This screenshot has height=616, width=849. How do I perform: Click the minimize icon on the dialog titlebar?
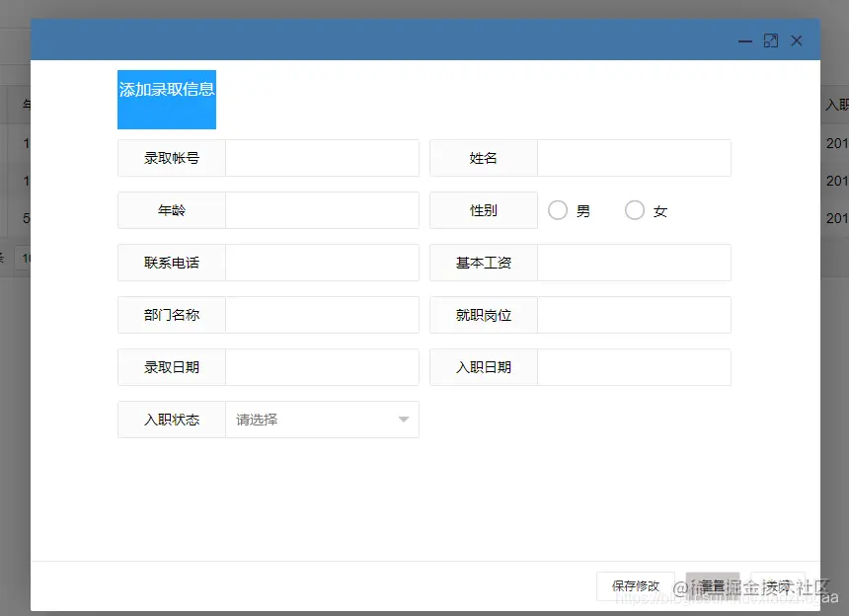pos(744,40)
